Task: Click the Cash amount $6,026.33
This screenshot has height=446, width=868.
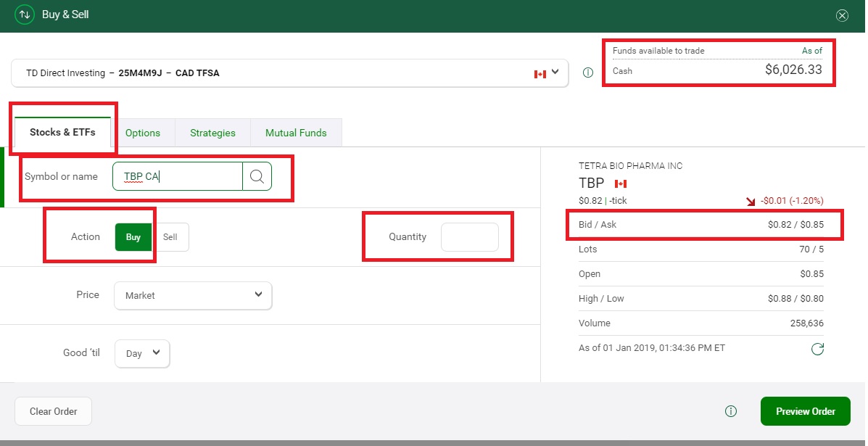Action: [794, 70]
